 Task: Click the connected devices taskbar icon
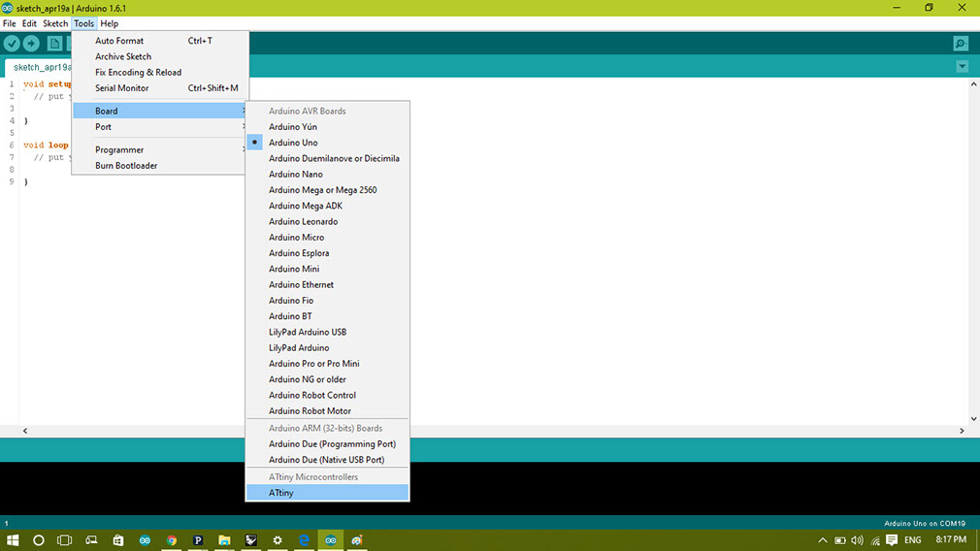pos(91,540)
